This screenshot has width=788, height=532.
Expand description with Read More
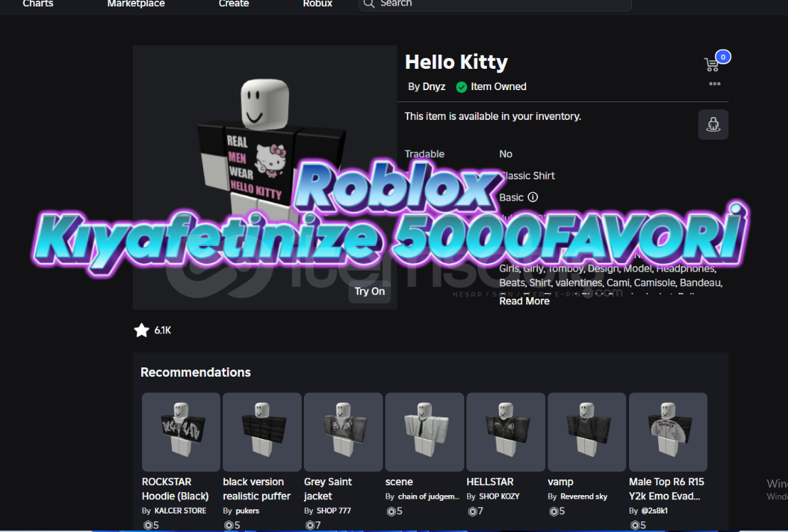pyautogui.click(x=524, y=301)
